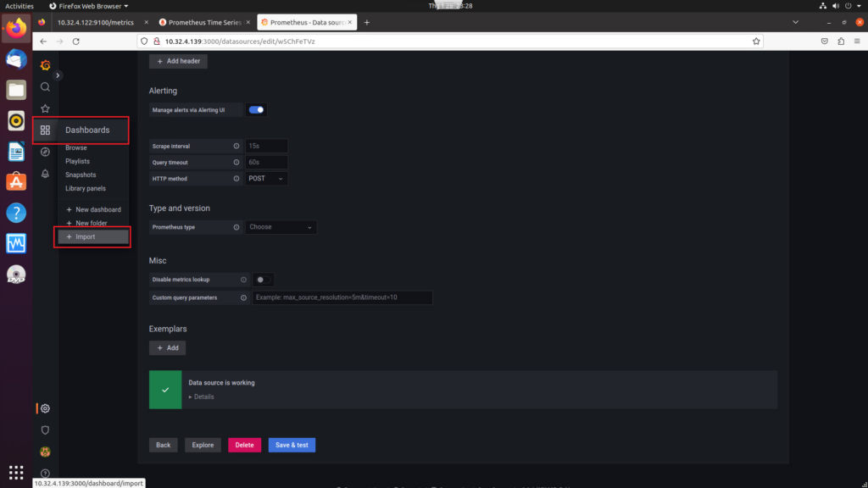The image size is (868, 488).
Task: Open Snapshots menu item
Action: pyautogui.click(x=81, y=175)
